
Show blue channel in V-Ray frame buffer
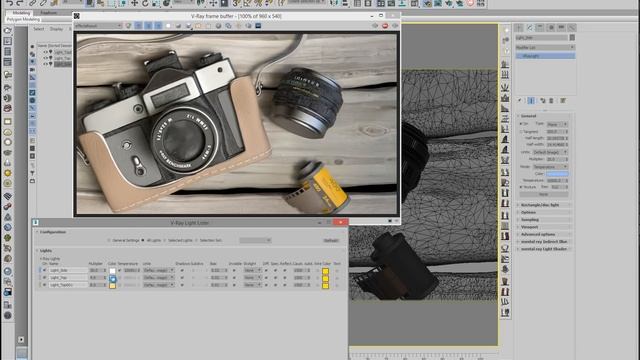point(158,26)
